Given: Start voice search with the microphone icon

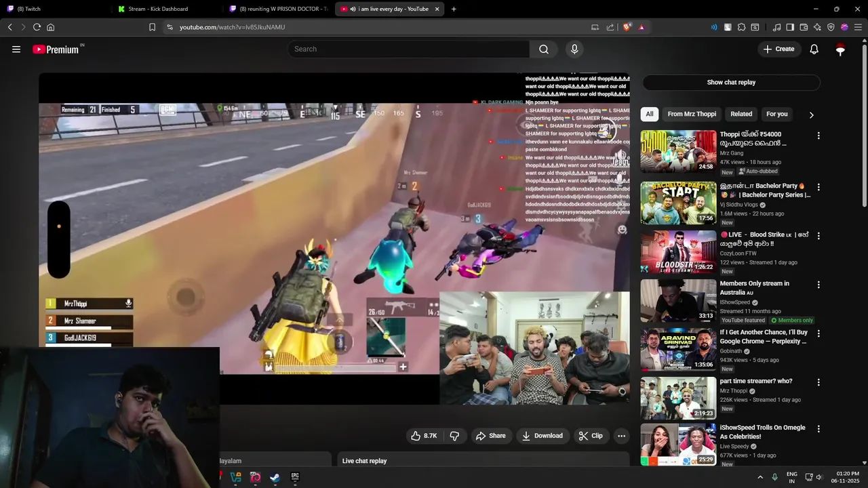Looking at the screenshot, I should (x=574, y=49).
